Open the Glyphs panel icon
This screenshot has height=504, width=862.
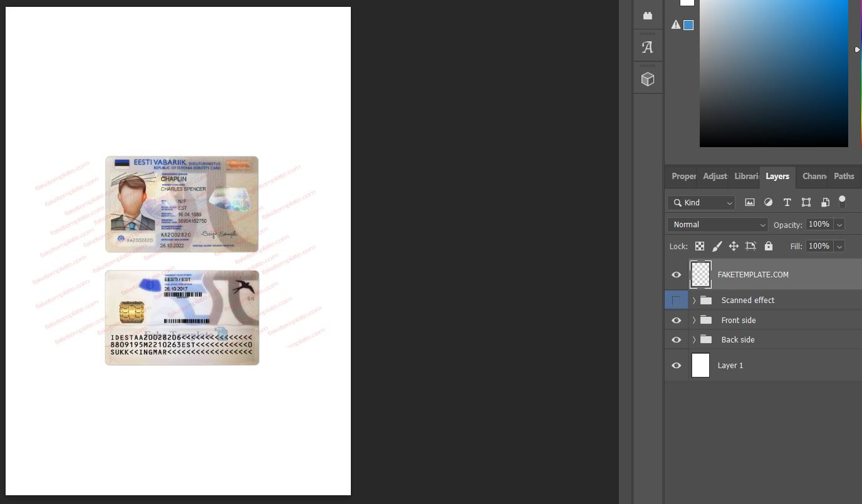[x=648, y=46]
